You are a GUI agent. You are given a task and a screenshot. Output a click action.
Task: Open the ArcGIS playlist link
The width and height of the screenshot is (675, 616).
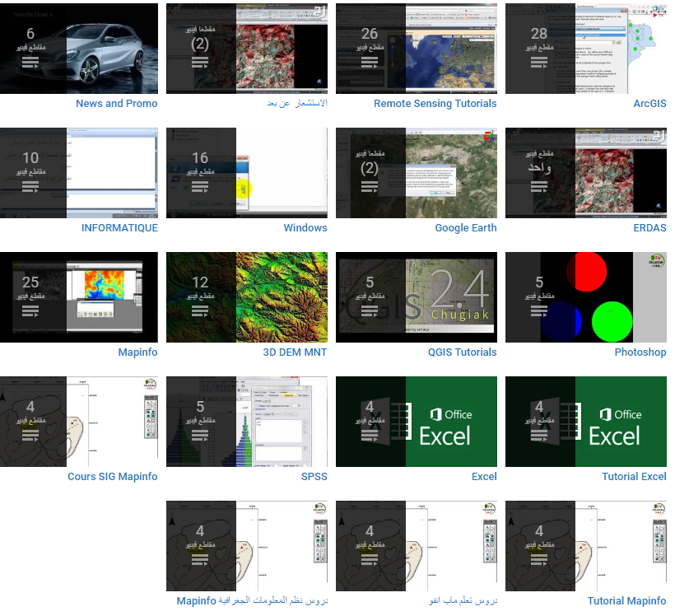649,104
